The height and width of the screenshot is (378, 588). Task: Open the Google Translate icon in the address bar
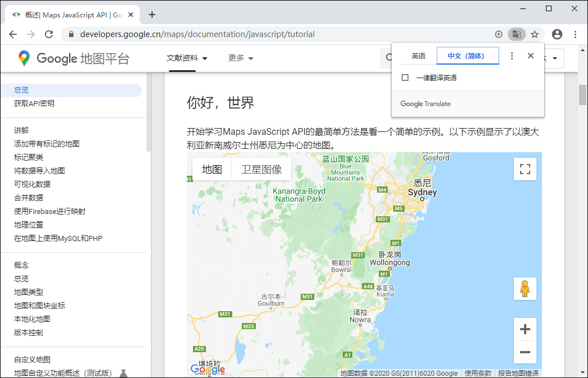516,34
